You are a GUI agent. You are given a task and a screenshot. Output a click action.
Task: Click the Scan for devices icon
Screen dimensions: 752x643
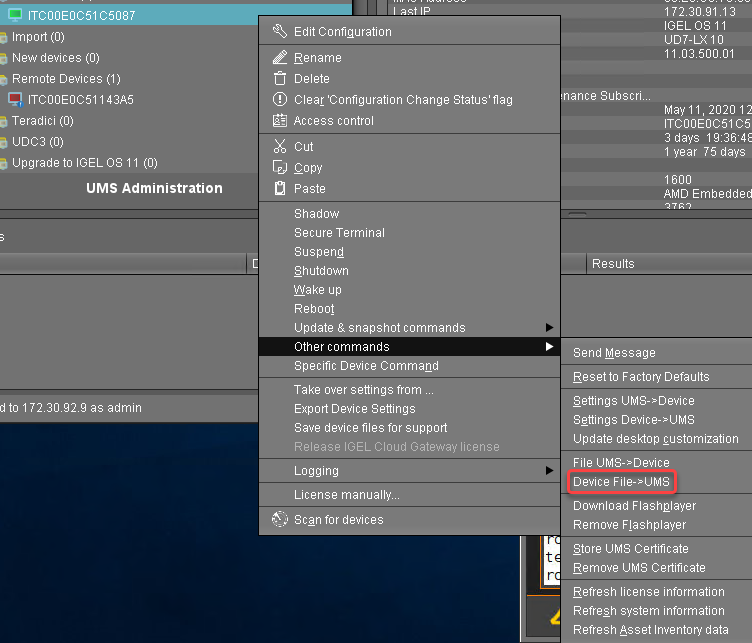[x=279, y=520]
